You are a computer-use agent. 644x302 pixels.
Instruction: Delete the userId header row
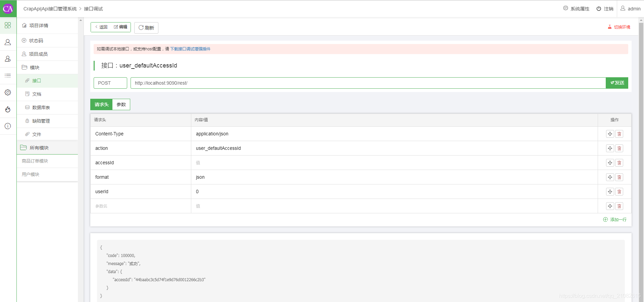tap(619, 191)
